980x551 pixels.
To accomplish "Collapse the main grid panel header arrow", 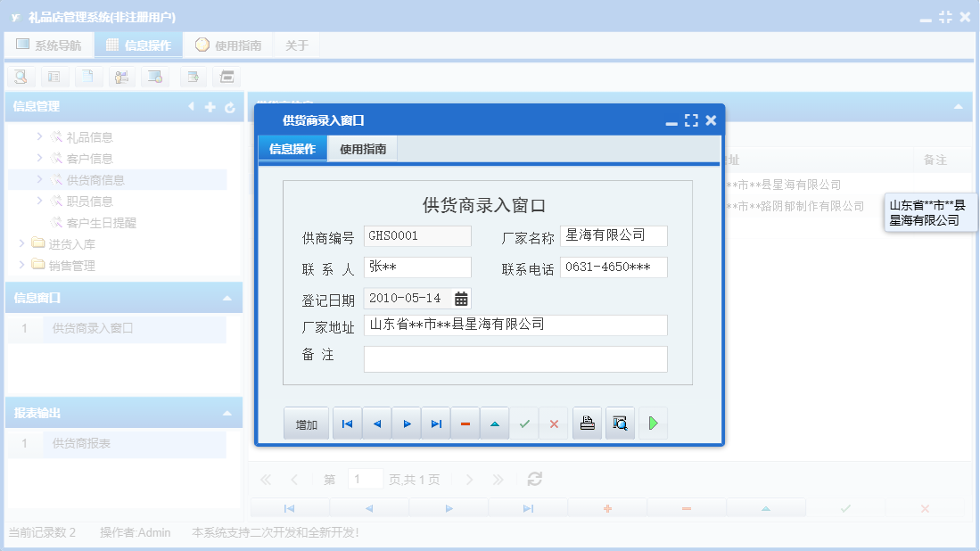I will (958, 107).
